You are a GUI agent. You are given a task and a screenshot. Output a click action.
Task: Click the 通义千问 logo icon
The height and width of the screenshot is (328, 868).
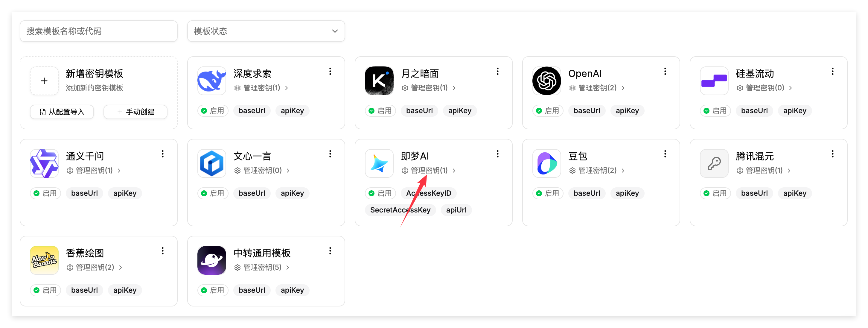click(44, 163)
